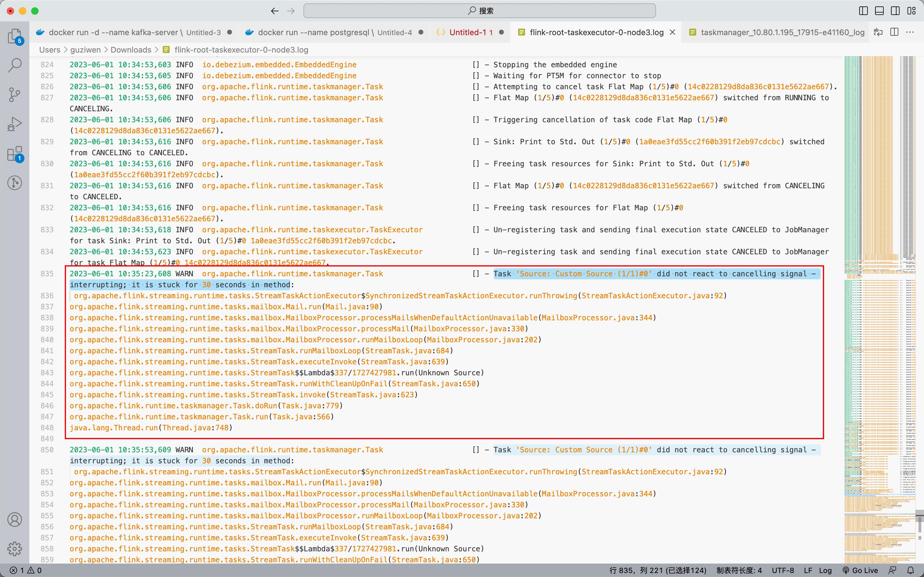This screenshot has width=924, height=577.
Task: Toggle the secondary sidebar layout button
Action: 895,11
